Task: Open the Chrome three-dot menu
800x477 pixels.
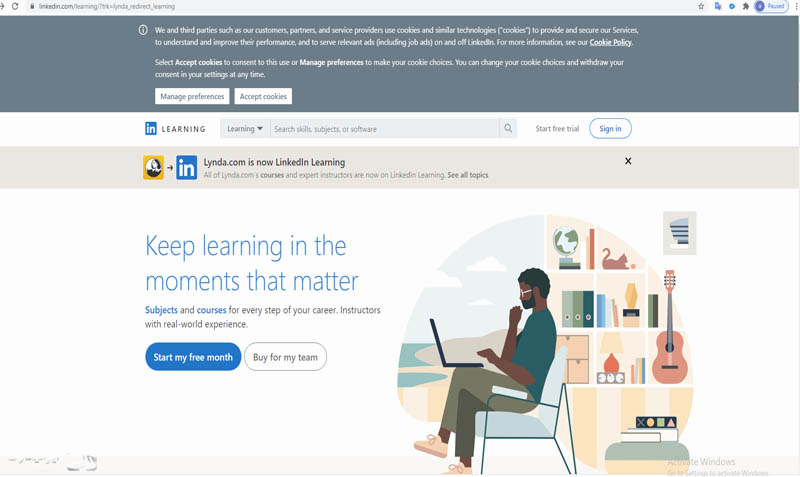Action: [x=796, y=6]
